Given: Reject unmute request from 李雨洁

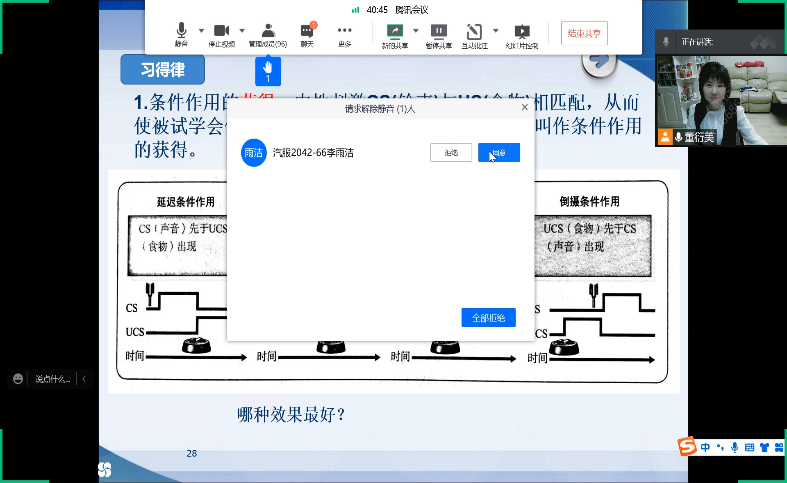Looking at the screenshot, I should point(451,153).
